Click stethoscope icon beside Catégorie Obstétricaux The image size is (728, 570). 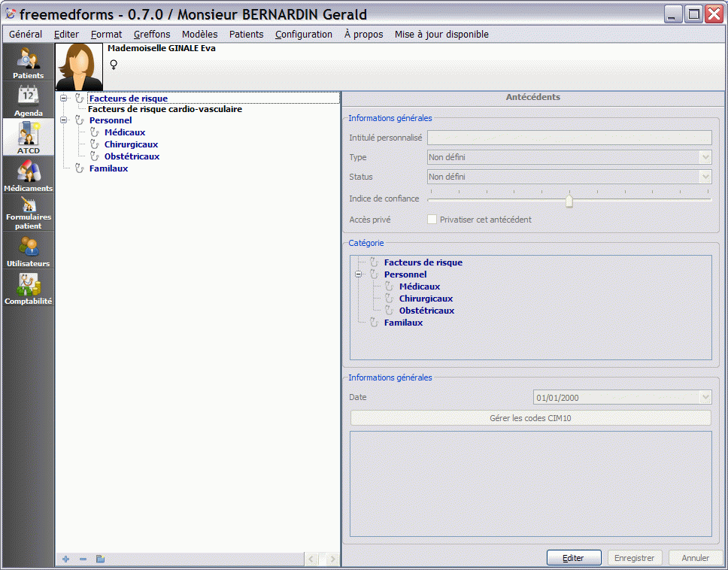pyautogui.click(x=390, y=311)
